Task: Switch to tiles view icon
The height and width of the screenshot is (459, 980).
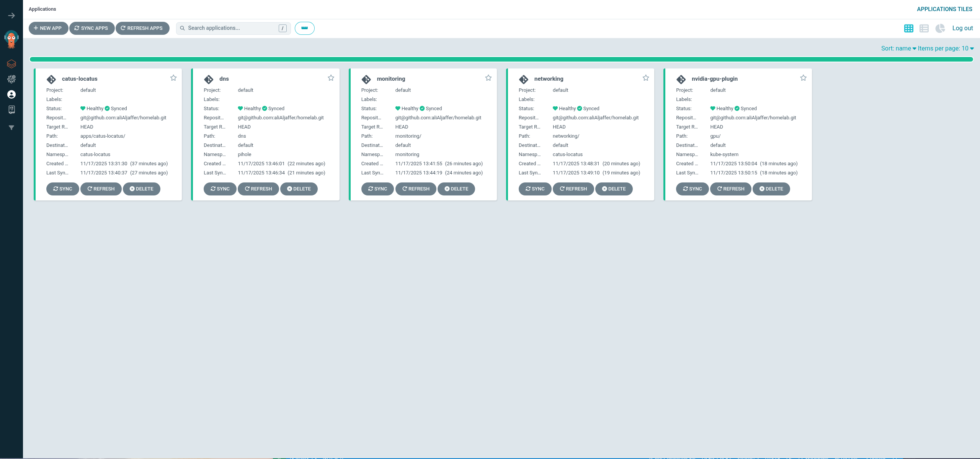Action: point(908,28)
